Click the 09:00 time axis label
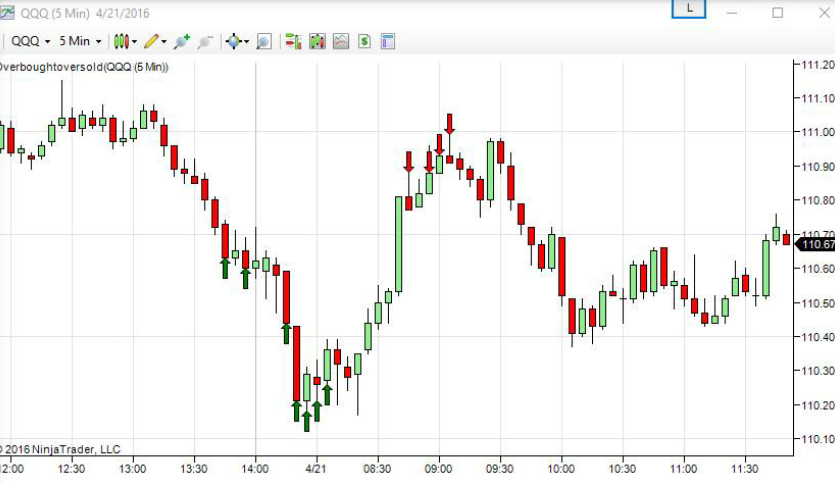The width and height of the screenshot is (835, 483). tap(438, 469)
